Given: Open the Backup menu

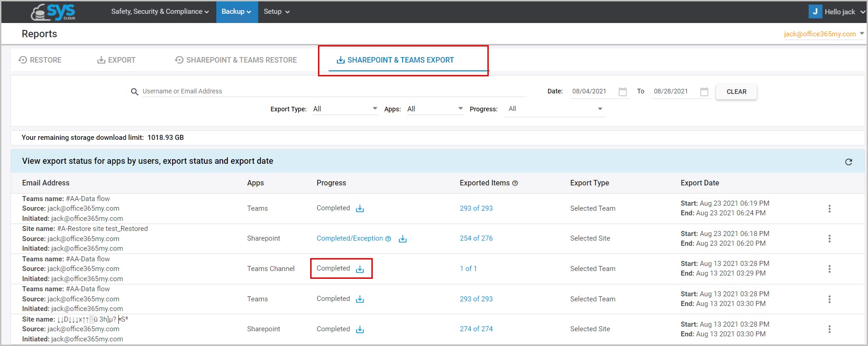Looking at the screenshot, I should 236,12.
